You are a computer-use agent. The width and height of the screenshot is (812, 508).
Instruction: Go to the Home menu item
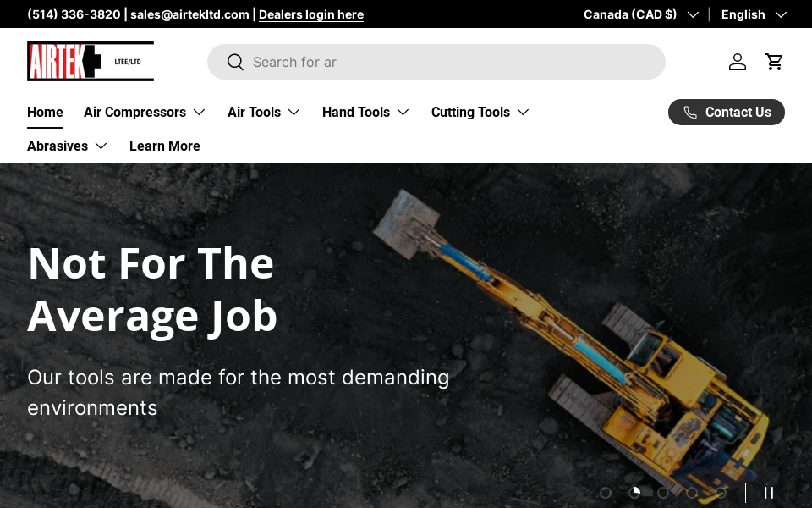(x=45, y=112)
